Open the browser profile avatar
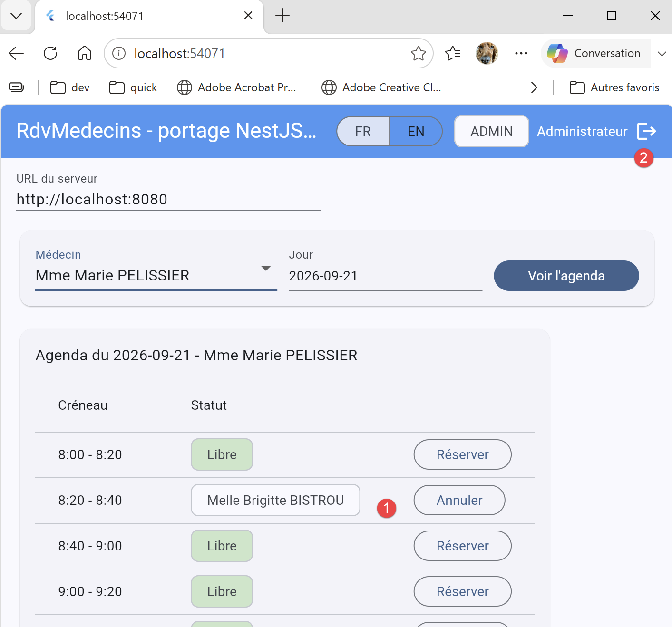This screenshot has width=672, height=627. coord(487,53)
